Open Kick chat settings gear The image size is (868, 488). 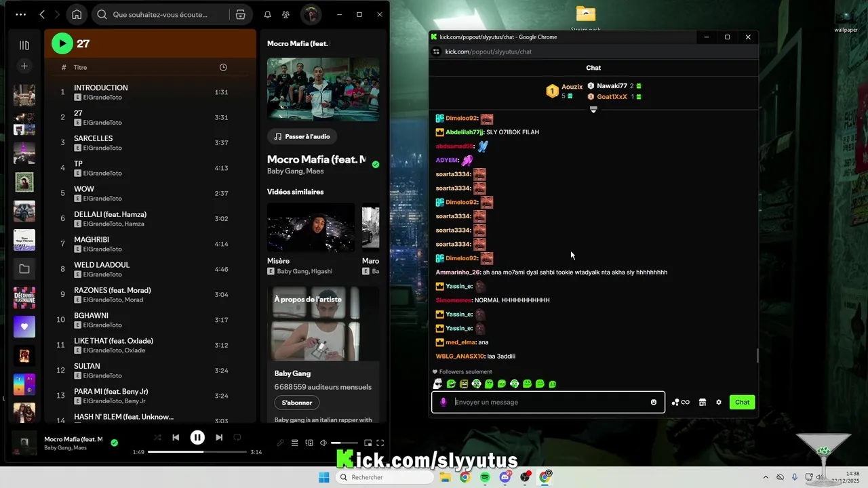point(719,402)
